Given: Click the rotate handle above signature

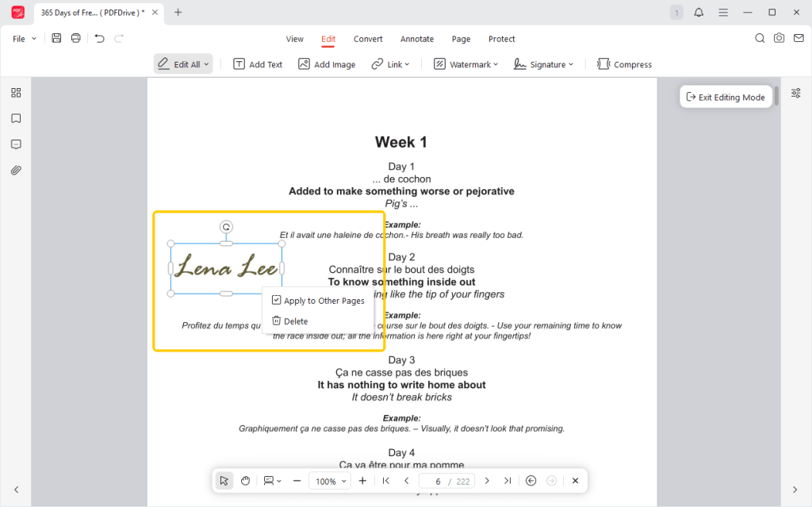Looking at the screenshot, I should click(226, 227).
